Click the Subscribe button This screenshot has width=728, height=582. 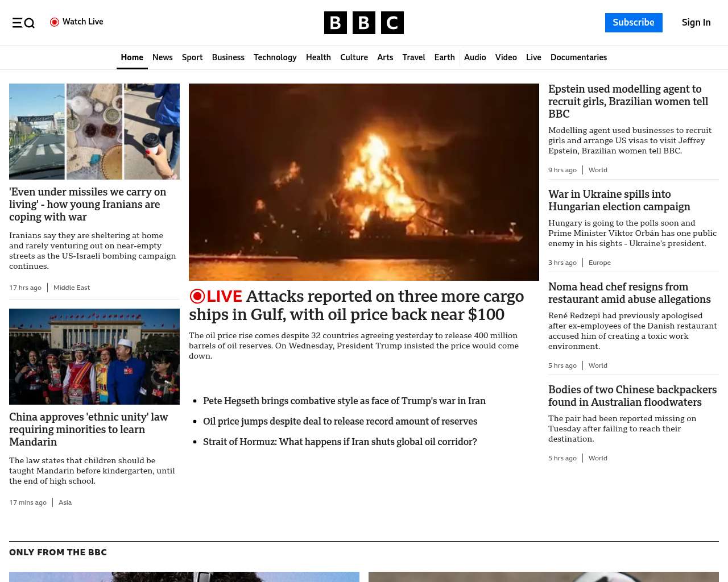pyautogui.click(x=634, y=23)
